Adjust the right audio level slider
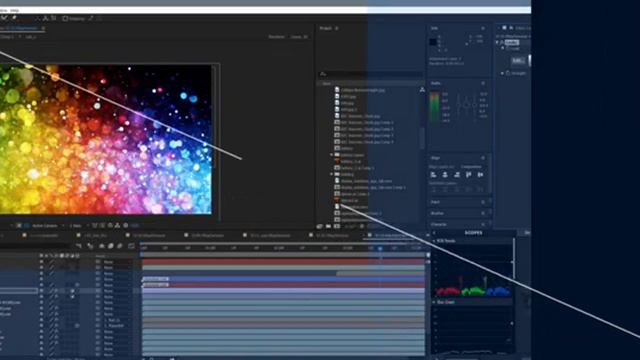The width and height of the screenshot is (640, 360). click(x=474, y=105)
